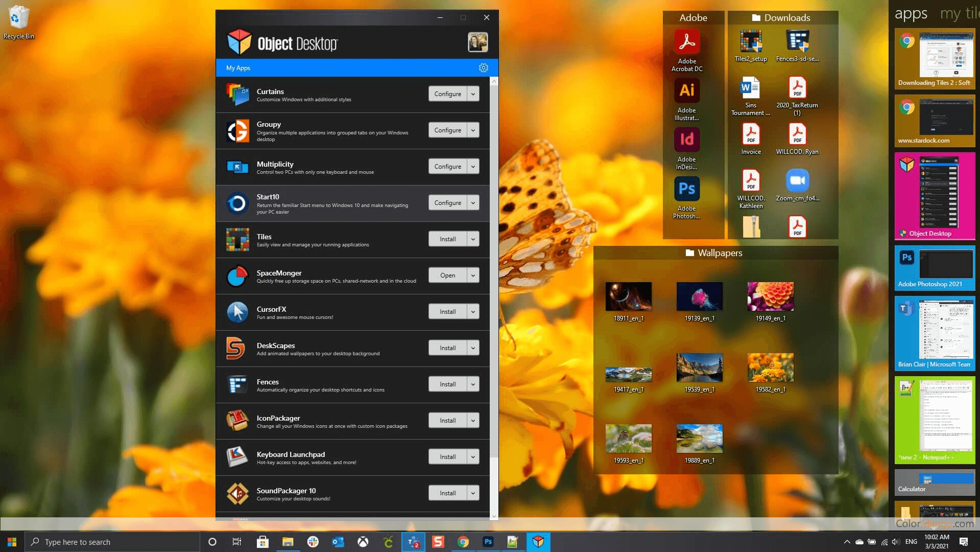Click Configure button for Start10
The width and height of the screenshot is (980, 552).
point(447,203)
